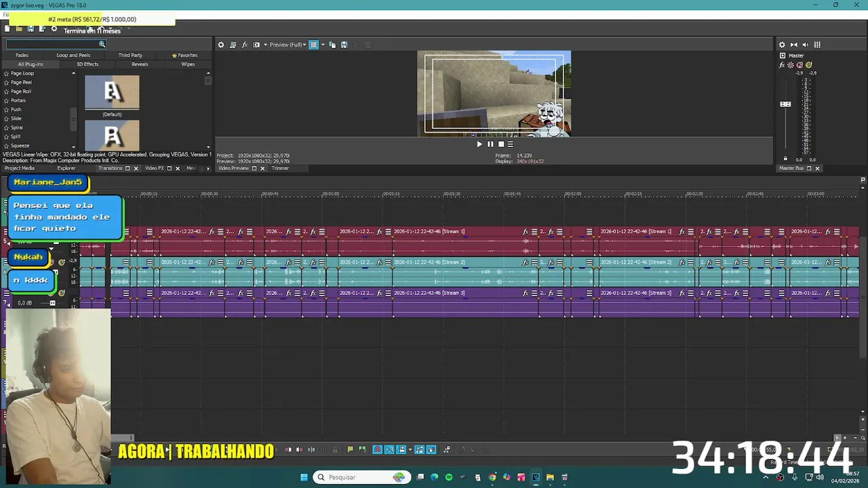Screen dimensions: 868x488
Task: Select Page Roll in transitions list
Action: click(21, 91)
